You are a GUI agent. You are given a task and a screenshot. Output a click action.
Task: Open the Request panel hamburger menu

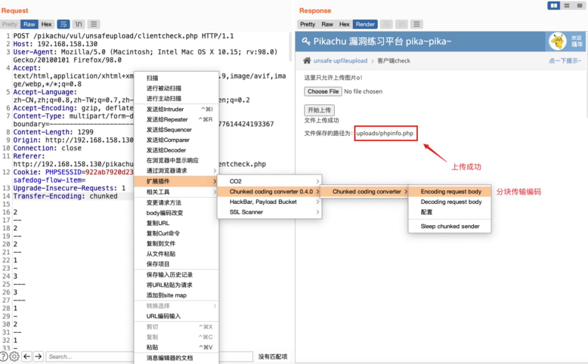[x=94, y=24]
